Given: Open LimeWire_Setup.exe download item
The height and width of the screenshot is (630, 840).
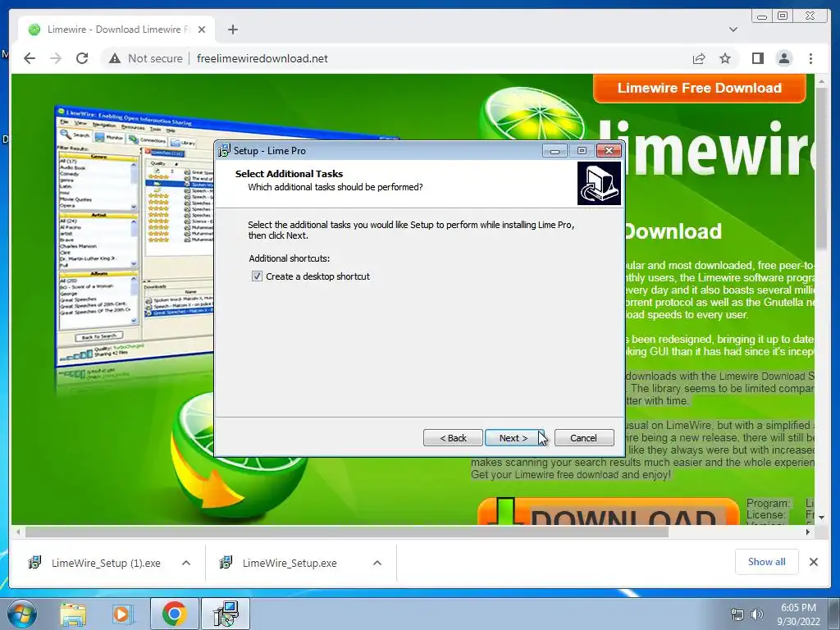Looking at the screenshot, I should (290, 563).
